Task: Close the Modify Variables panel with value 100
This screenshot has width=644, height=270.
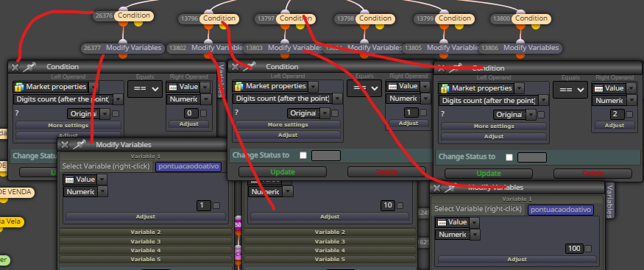Action: pyautogui.click(x=437, y=188)
